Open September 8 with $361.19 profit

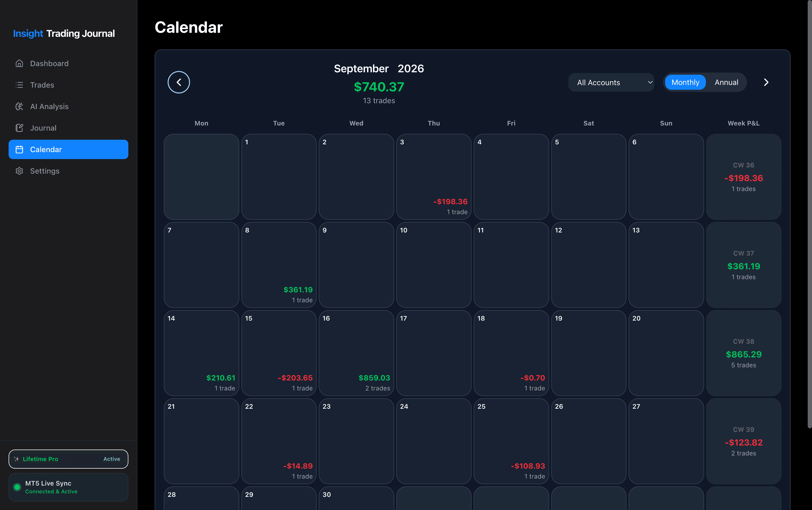click(279, 265)
